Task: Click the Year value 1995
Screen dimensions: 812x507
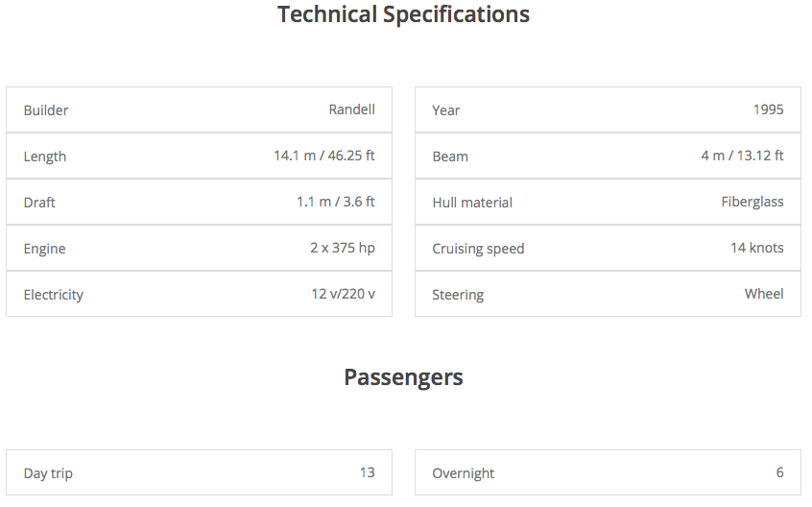Action: [768, 109]
